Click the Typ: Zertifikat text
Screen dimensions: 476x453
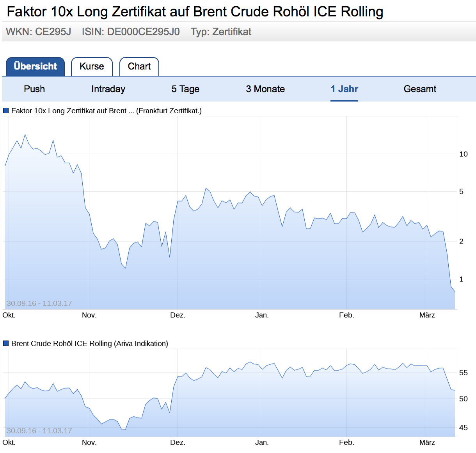pos(221,32)
